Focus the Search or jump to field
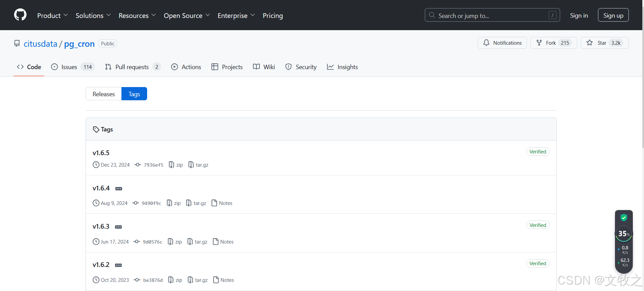Viewport: 644px width, 291px height. (x=492, y=15)
